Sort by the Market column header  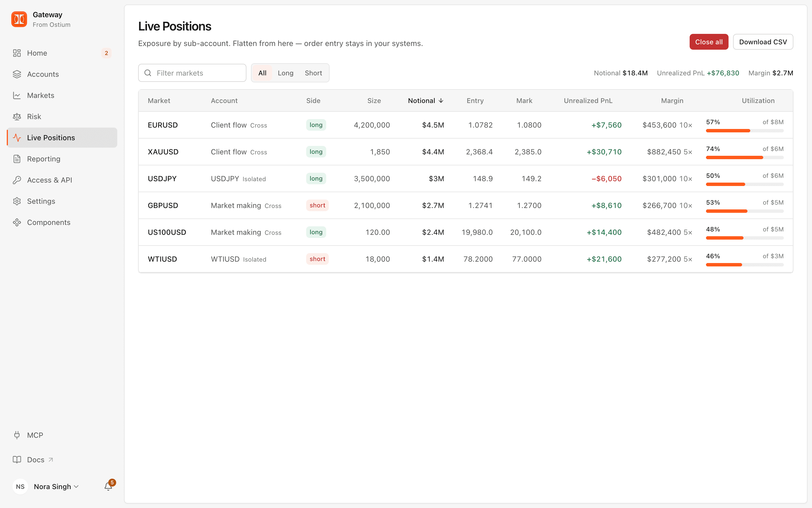click(x=159, y=101)
